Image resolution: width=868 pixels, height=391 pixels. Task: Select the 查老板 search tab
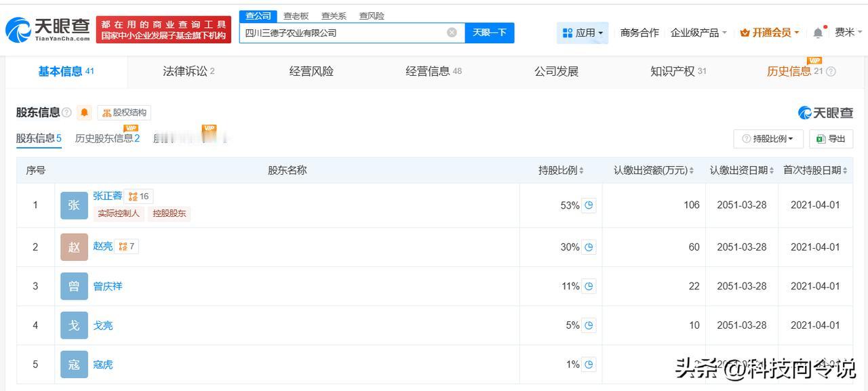tap(296, 16)
